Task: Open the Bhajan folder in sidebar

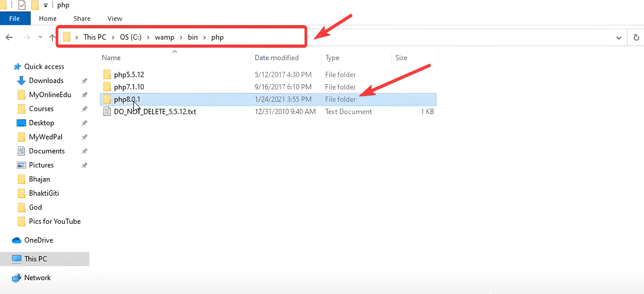Action: coord(39,179)
